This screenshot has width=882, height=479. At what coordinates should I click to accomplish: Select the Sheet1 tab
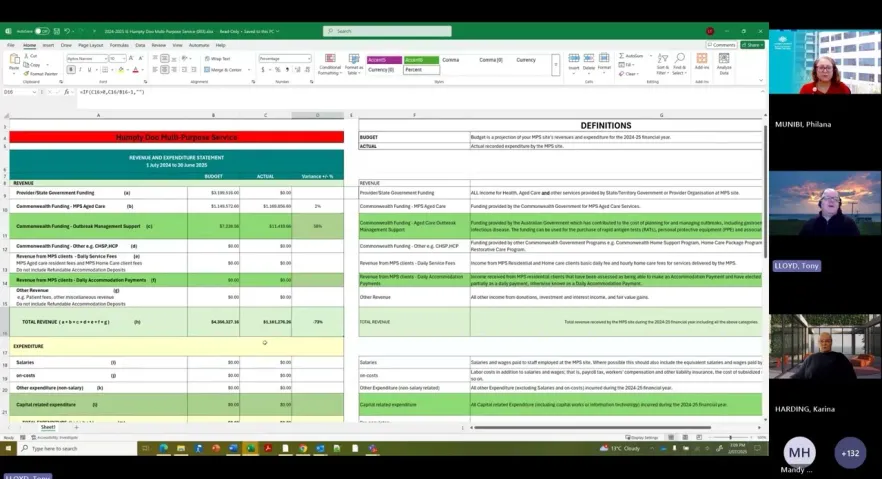pos(48,427)
